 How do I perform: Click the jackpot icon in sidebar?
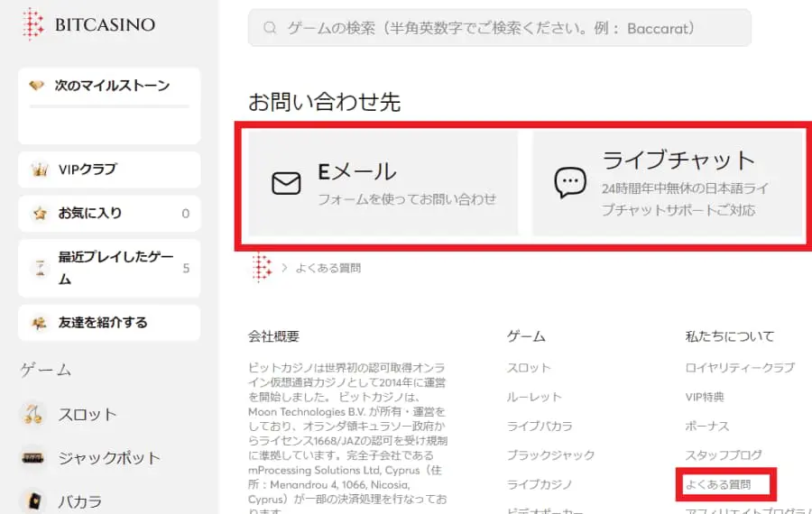32,457
